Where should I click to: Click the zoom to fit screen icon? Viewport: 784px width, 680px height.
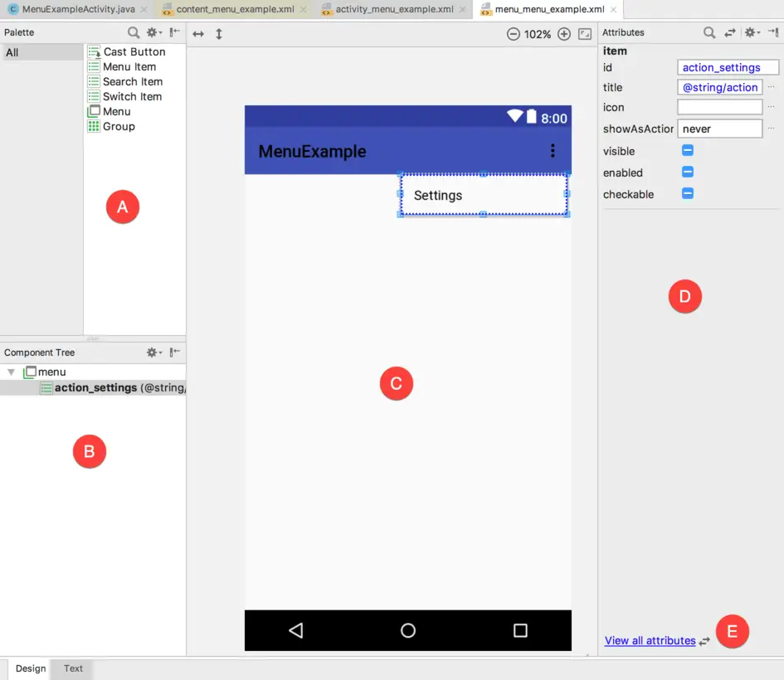(x=585, y=34)
